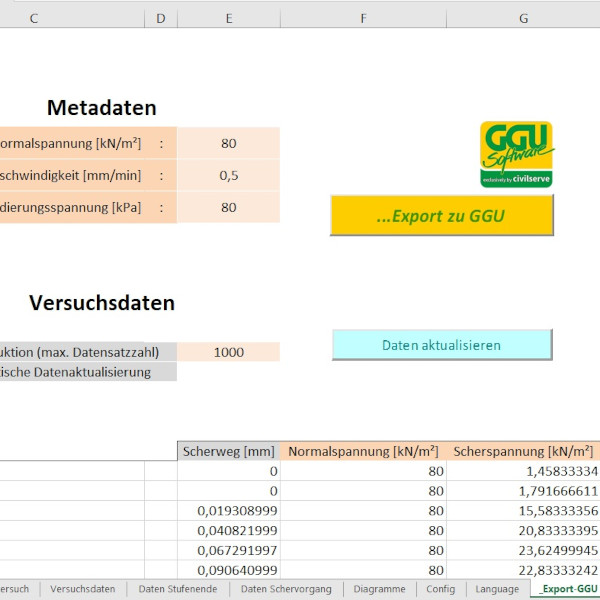Select Scherweg cell 0,019308999
600x600 pixels.
point(229,511)
